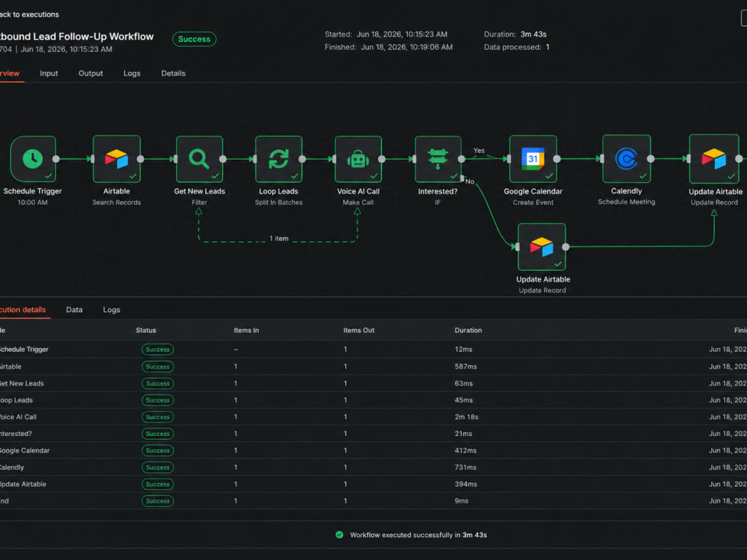Viewport: 747px width, 560px height.
Task: Click the output connector dot of Schedule Trigger
Action: pos(56,159)
